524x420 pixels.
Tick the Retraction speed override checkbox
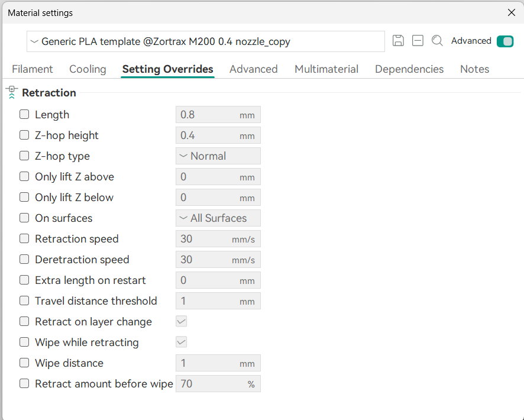pos(24,239)
